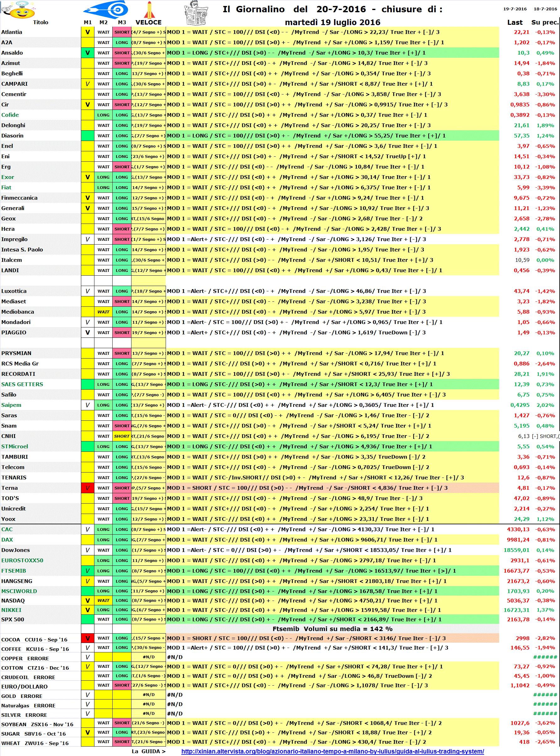Click the Luxottica last price 43,74

pos(522,291)
